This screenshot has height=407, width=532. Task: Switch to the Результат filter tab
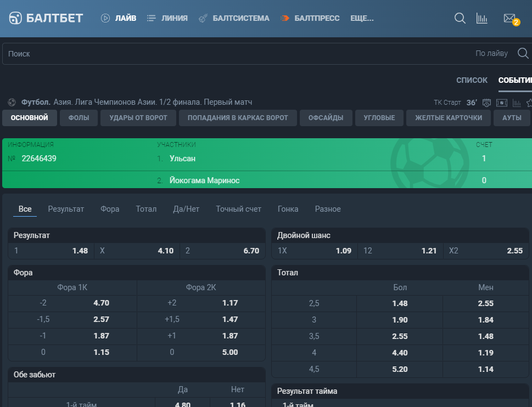pyautogui.click(x=66, y=209)
